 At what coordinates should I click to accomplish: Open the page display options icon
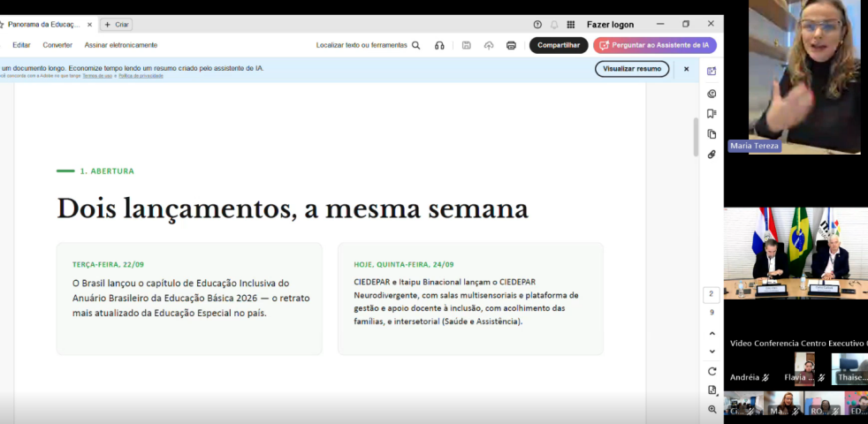click(712, 390)
